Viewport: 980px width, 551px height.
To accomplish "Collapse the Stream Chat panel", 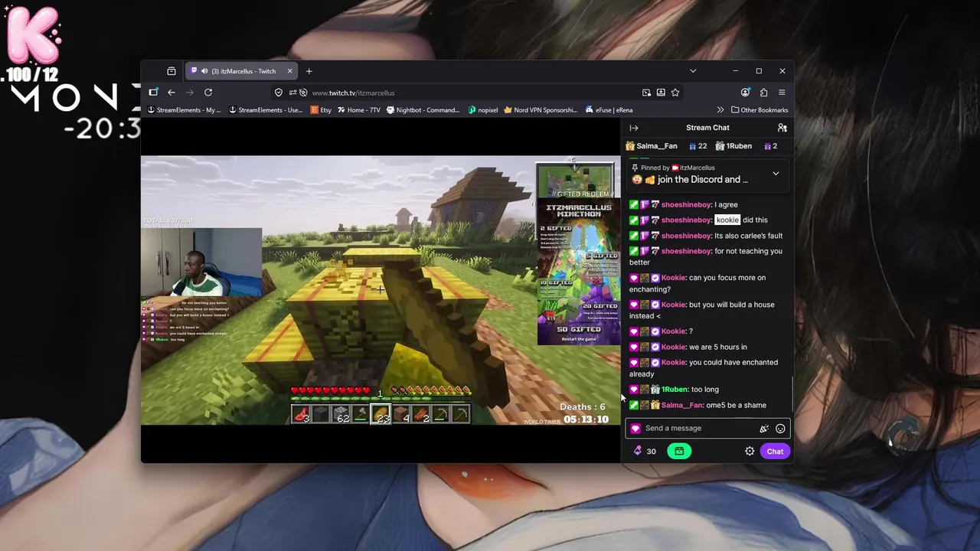I will (x=634, y=128).
